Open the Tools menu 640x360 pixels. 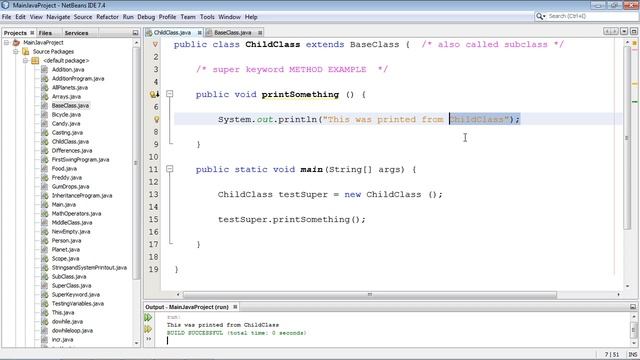coord(207,17)
